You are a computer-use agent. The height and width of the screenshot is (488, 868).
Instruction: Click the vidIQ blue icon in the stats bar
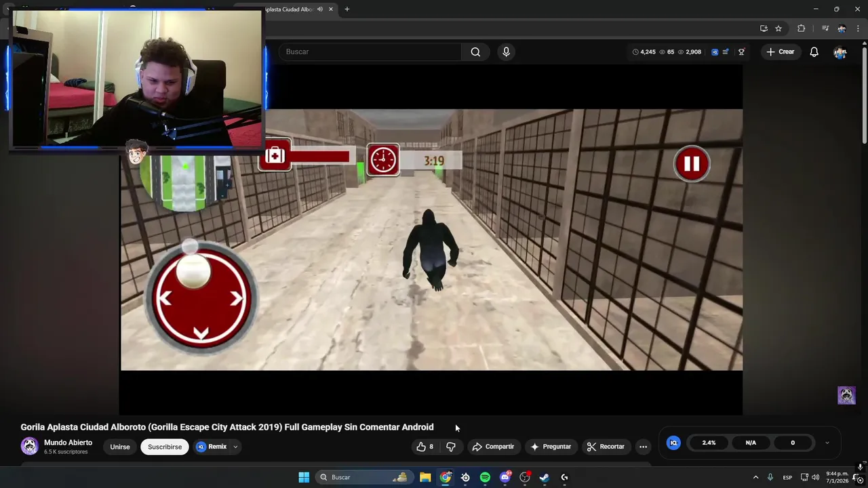[715, 52]
